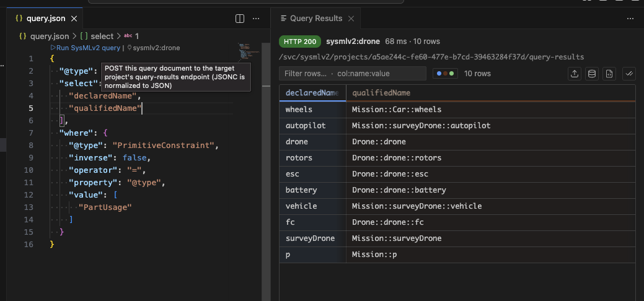Select the 'Mission::Car::wheels' cell
The image size is (644, 301).
[491, 110]
